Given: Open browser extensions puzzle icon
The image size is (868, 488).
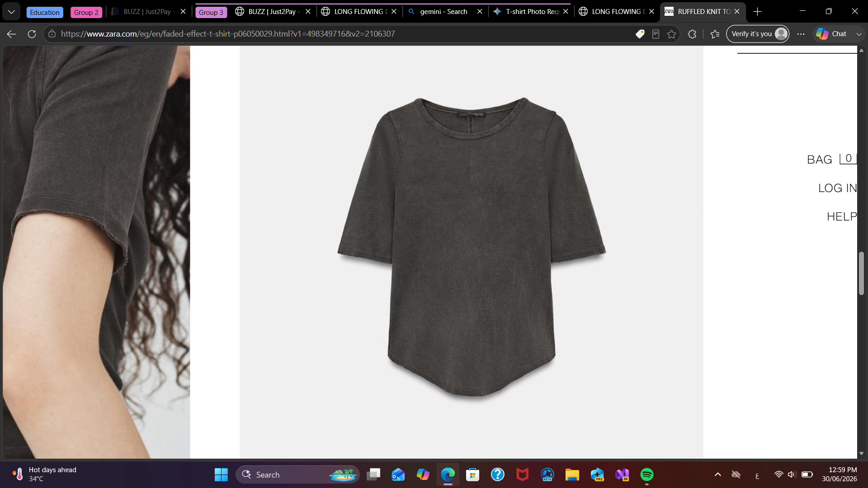Looking at the screenshot, I should pos(692,34).
